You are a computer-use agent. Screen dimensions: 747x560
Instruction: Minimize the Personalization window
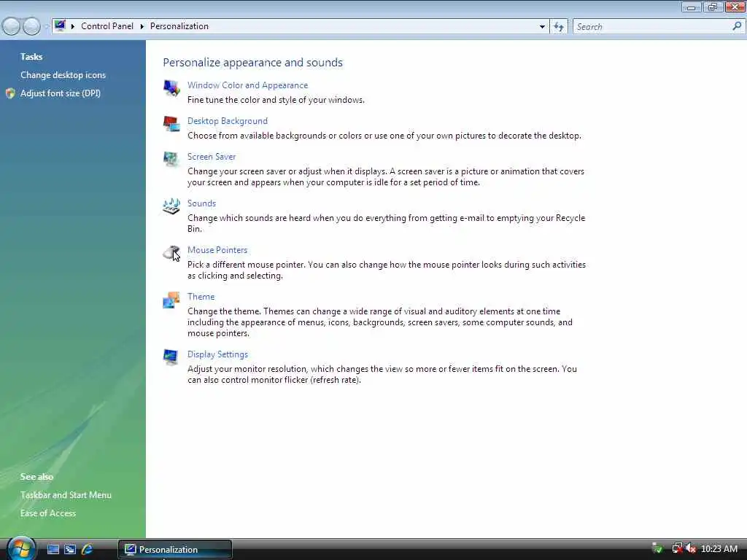point(691,7)
